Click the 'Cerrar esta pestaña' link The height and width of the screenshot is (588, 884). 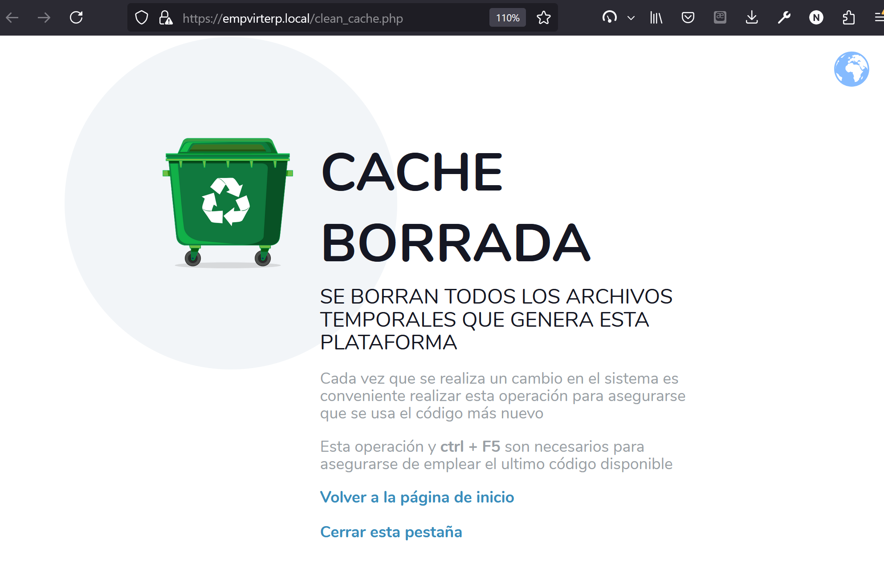[x=391, y=532]
